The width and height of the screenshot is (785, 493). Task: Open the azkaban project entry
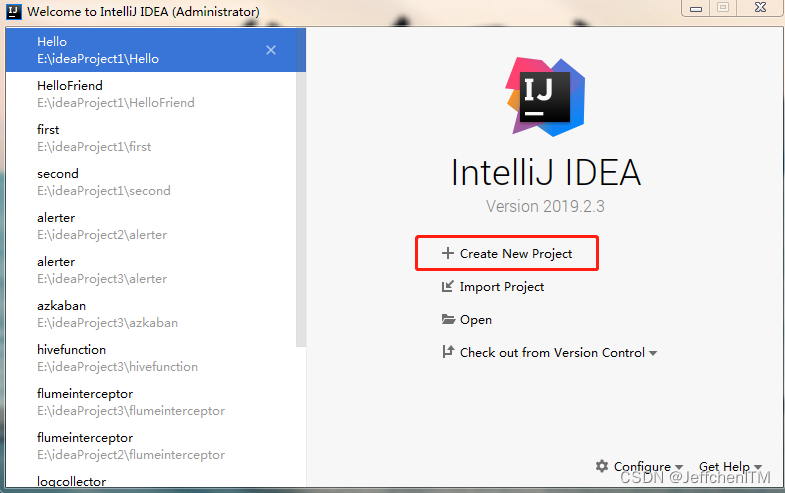(x=151, y=314)
